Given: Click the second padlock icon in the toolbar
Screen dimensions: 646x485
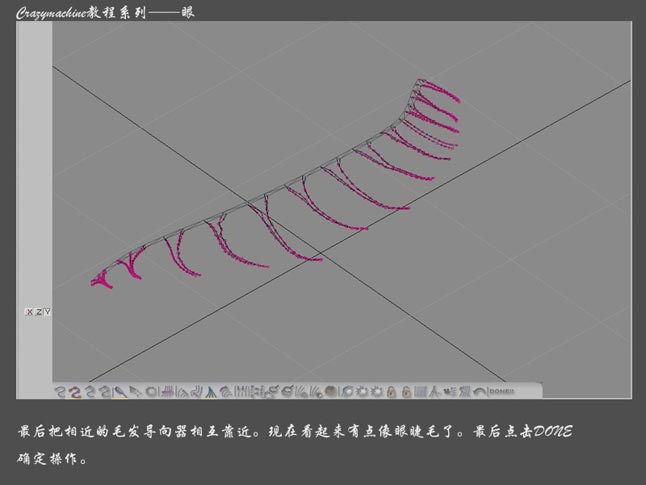Looking at the screenshot, I should coord(407,391).
